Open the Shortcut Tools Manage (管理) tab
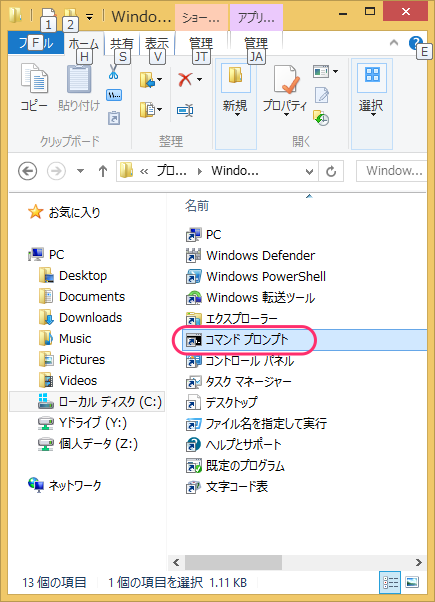 pos(201,43)
